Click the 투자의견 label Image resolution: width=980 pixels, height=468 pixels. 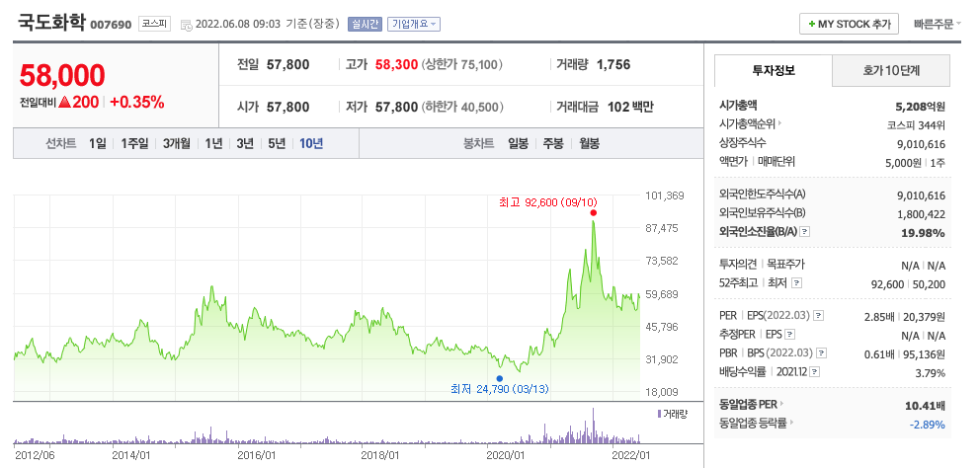tap(738, 265)
